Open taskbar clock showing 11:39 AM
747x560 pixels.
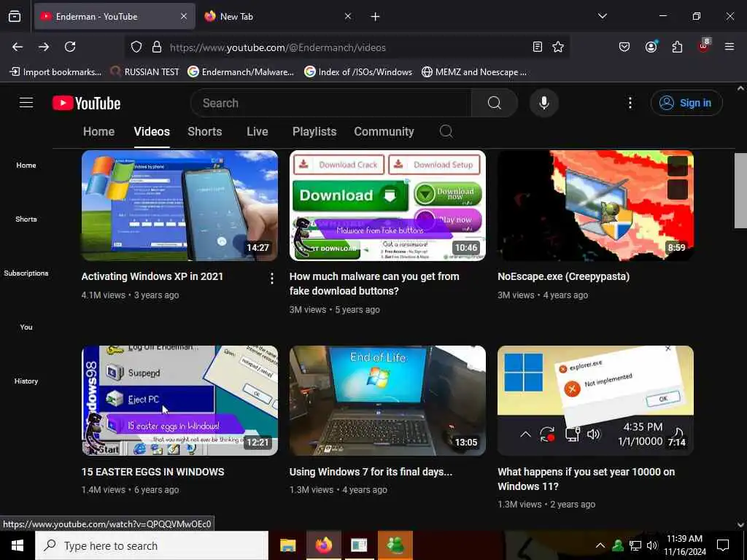(684, 545)
